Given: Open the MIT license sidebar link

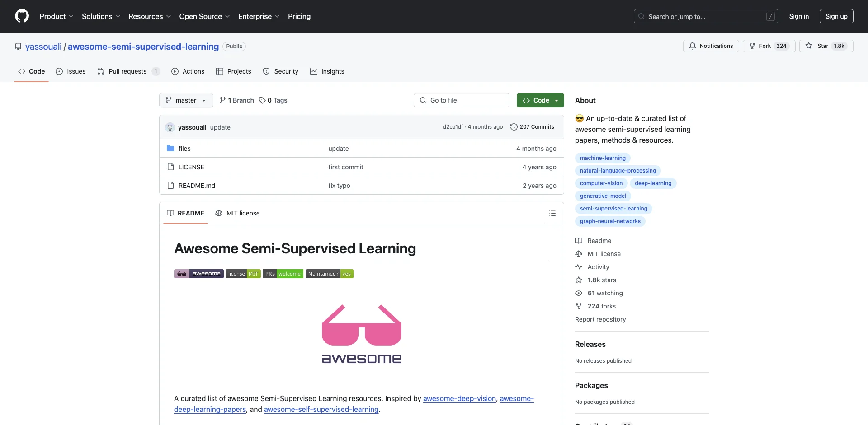Looking at the screenshot, I should (x=598, y=254).
